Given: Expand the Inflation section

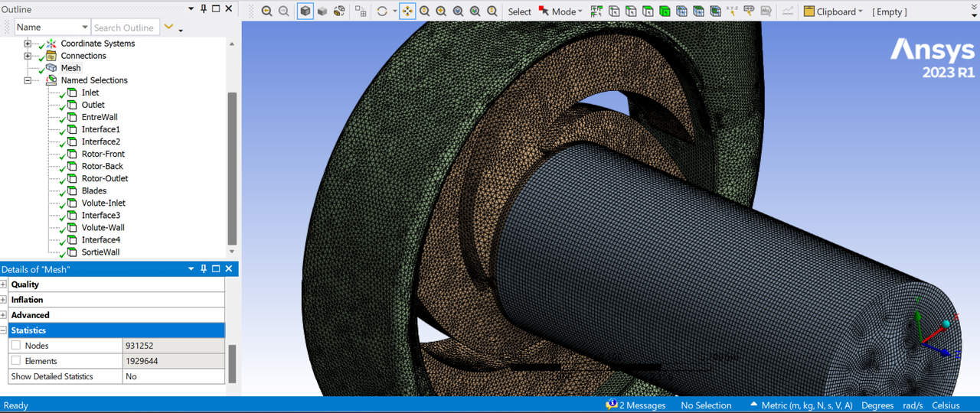Looking at the screenshot, I should [x=4, y=300].
